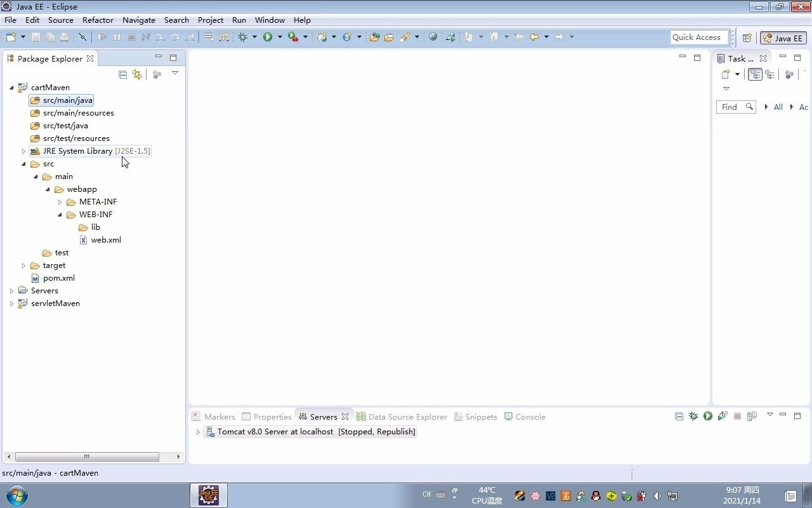Toggle Link with Editor in Package Explorer

[137, 74]
